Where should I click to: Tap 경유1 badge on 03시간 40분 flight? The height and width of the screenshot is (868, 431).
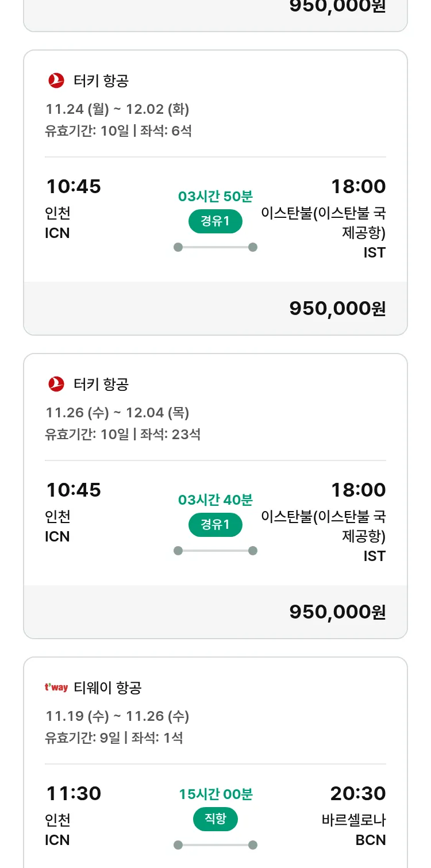point(215,525)
